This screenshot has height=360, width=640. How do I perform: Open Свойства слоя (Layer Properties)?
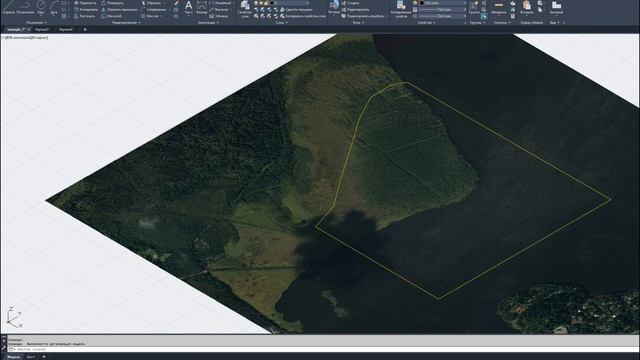245,8
